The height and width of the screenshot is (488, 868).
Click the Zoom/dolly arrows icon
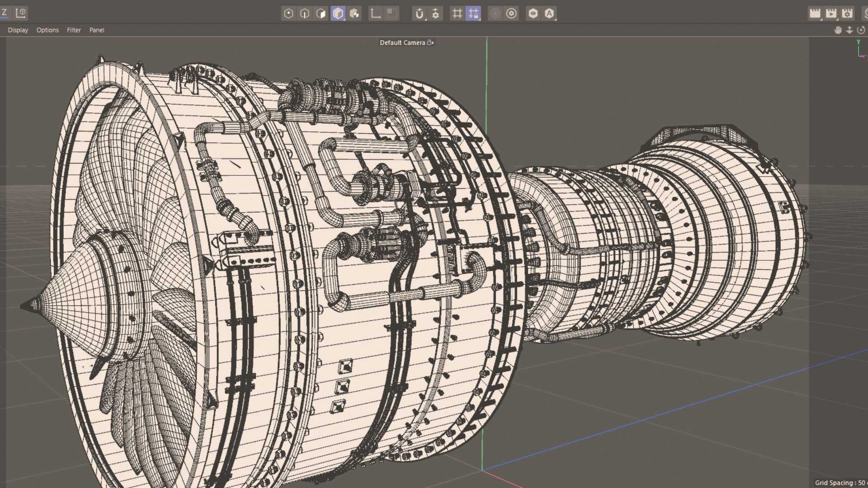[x=849, y=30]
